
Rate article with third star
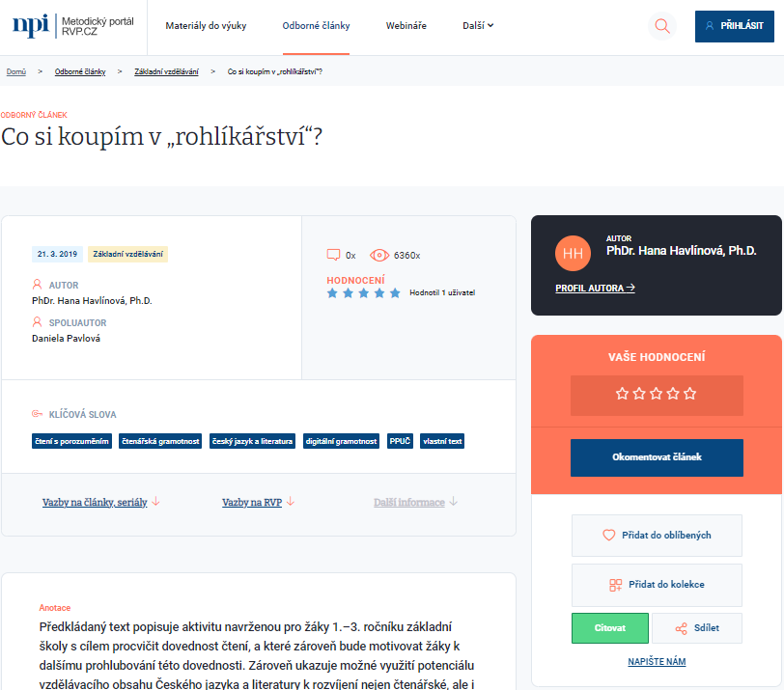(657, 394)
